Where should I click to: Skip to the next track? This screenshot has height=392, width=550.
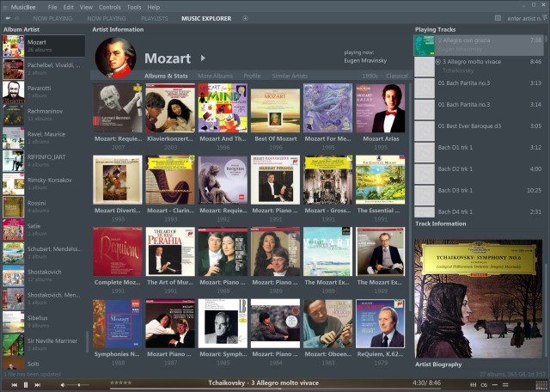coord(38,384)
